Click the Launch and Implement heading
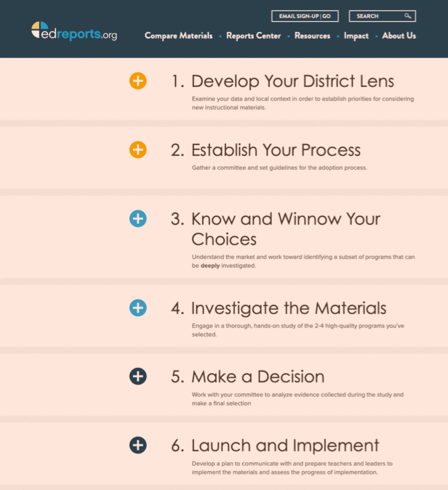 pos(275,445)
